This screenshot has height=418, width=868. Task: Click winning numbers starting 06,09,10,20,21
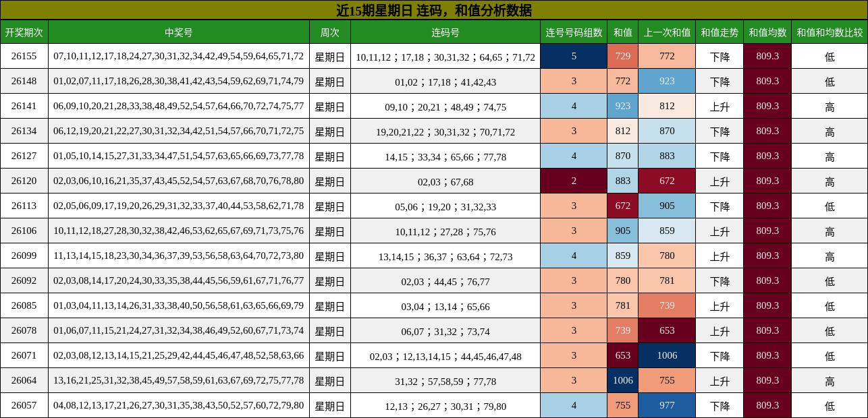pyautogui.click(x=179, y=107)
